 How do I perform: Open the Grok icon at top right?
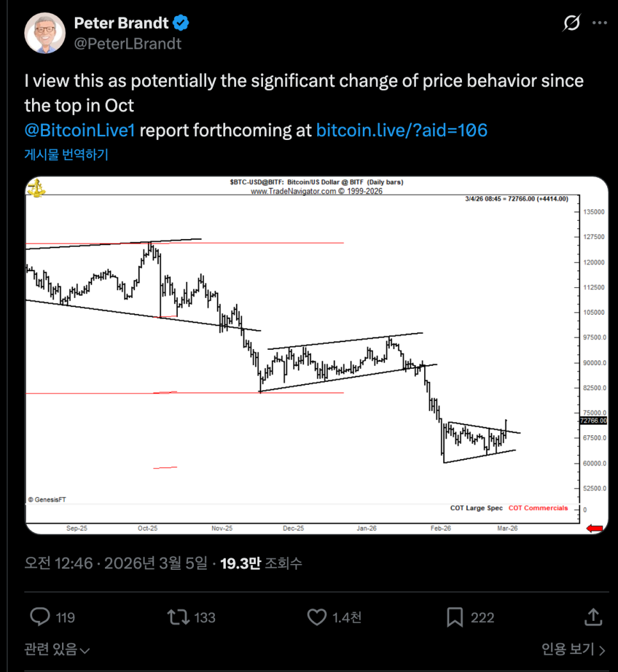pos(571,24)
